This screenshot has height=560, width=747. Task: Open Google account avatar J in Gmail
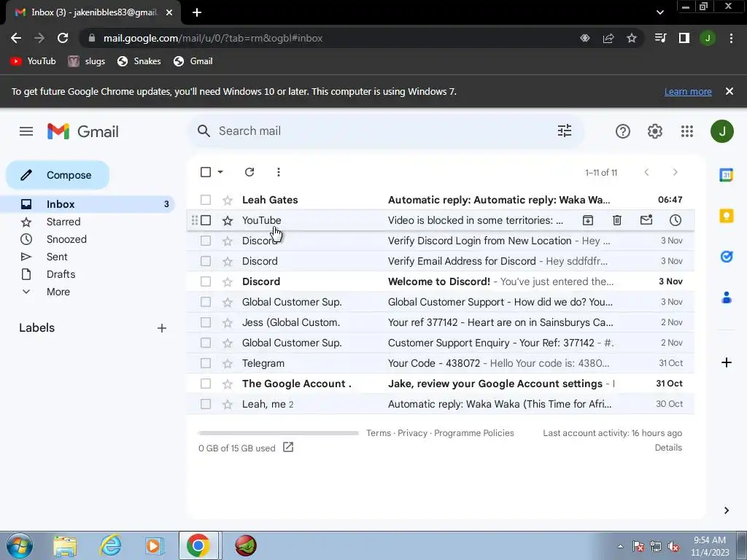click(722, 131)
